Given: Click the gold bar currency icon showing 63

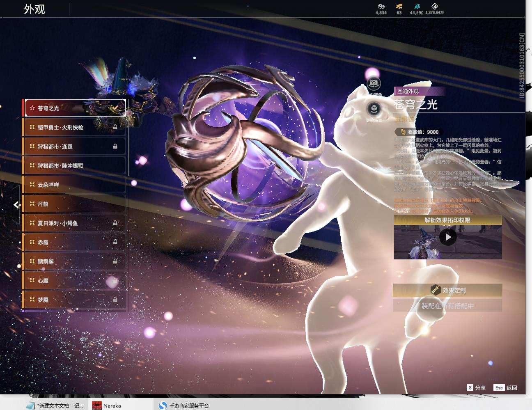Looking at the screenshot, I should (399, 7).
